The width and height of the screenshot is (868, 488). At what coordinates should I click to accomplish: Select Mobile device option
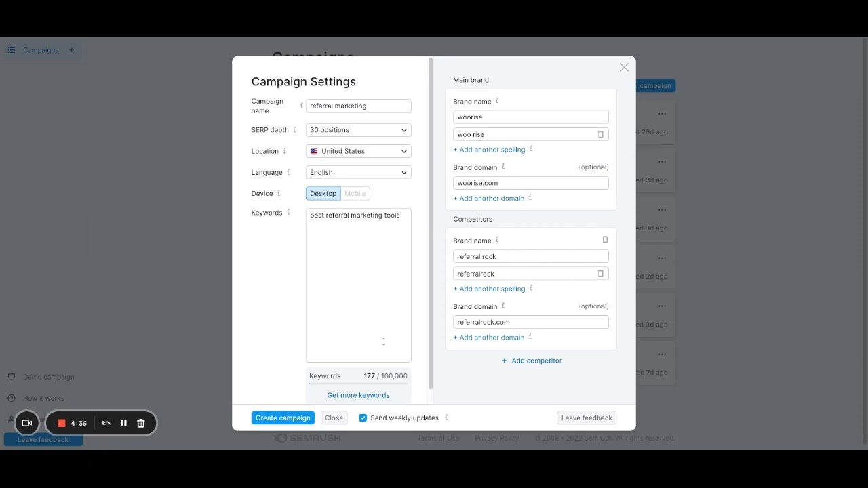[355, 193]
